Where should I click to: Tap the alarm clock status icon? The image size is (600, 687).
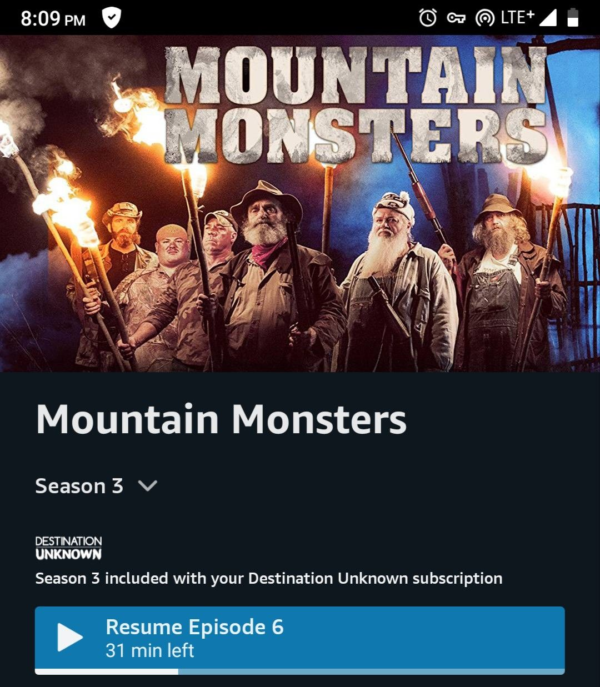428,18
